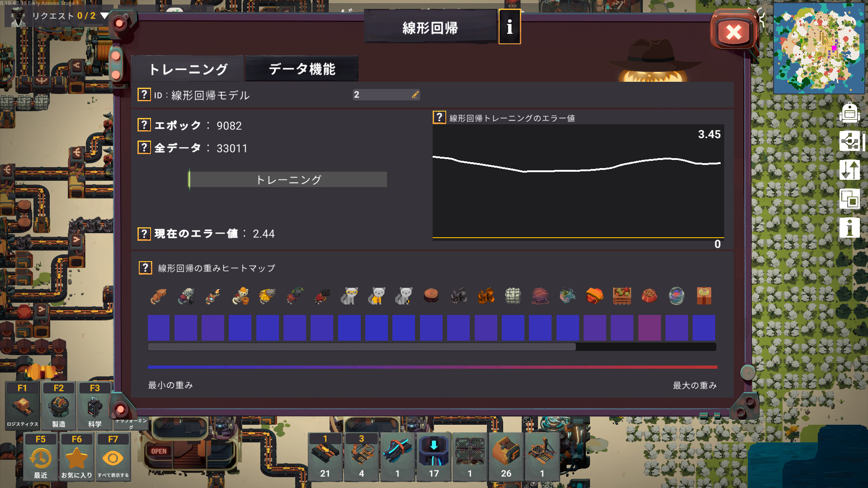
Task: Open F6 お気に入り star favorites
Action: (x=76, y=457)
